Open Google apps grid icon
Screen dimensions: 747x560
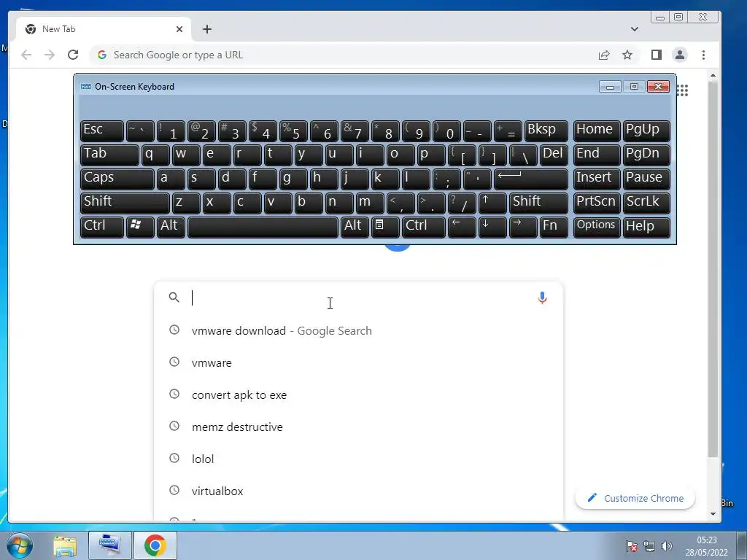(x=683, y=90)
